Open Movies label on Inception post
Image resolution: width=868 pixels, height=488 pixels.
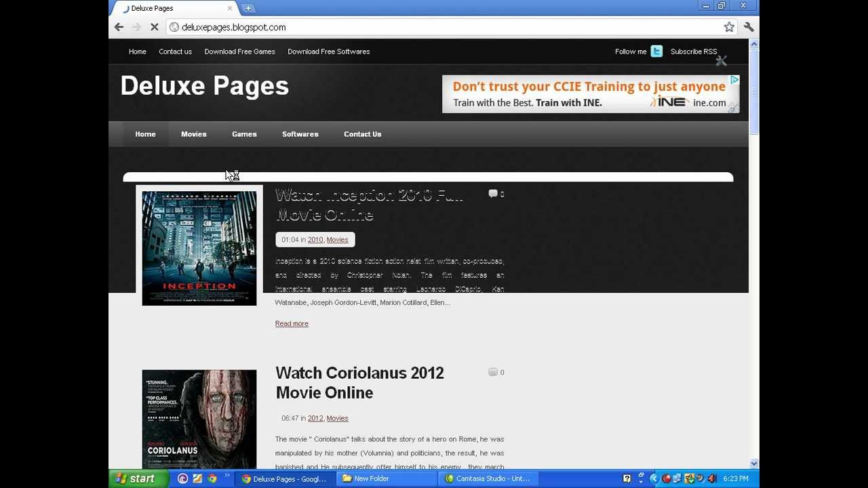pos(337,240)
